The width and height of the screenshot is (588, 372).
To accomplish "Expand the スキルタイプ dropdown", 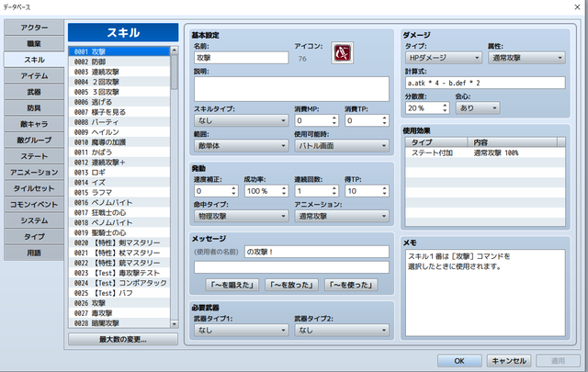I will click(x=241, y=120).
